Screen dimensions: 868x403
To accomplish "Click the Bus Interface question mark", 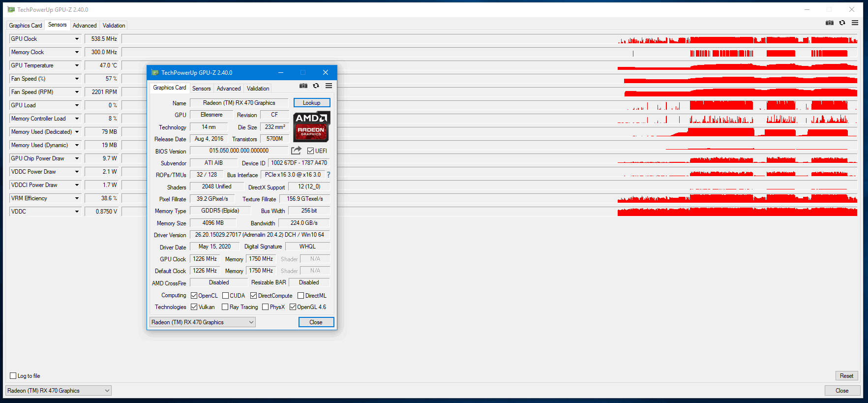I will point(329,175).
